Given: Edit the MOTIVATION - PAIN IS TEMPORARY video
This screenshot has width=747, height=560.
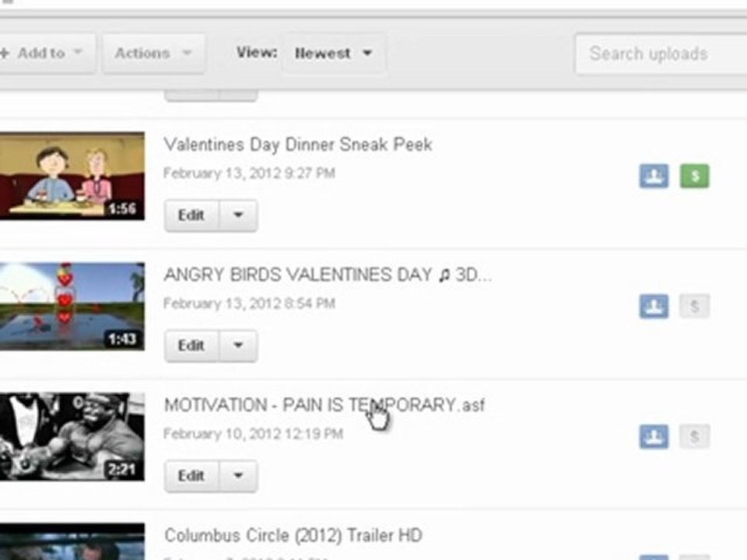Looking at the screenshot, I should coord(191,476).
